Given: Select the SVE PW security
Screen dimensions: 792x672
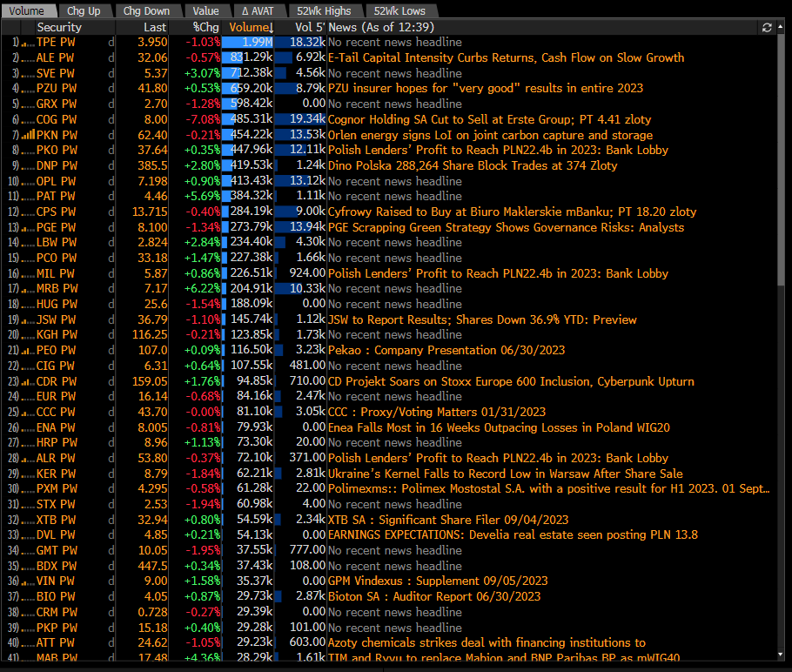Looking at the screenshot, I should (55, 73).
